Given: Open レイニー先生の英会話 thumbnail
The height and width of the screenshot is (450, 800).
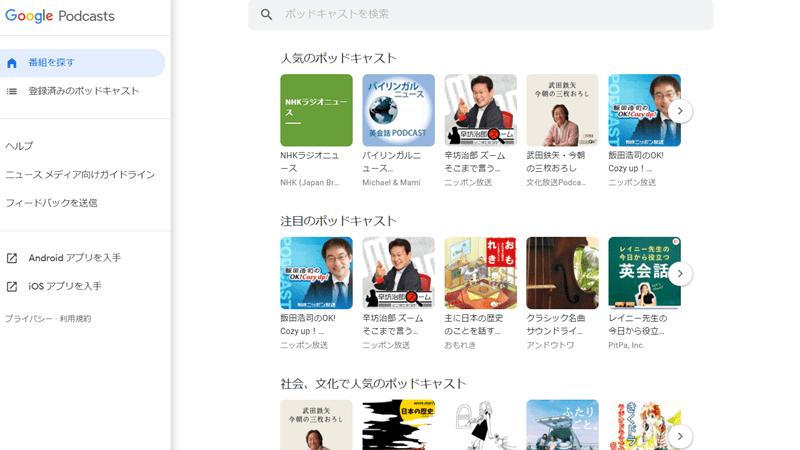Looking at the screenshot, I should (x=644, y=273).
